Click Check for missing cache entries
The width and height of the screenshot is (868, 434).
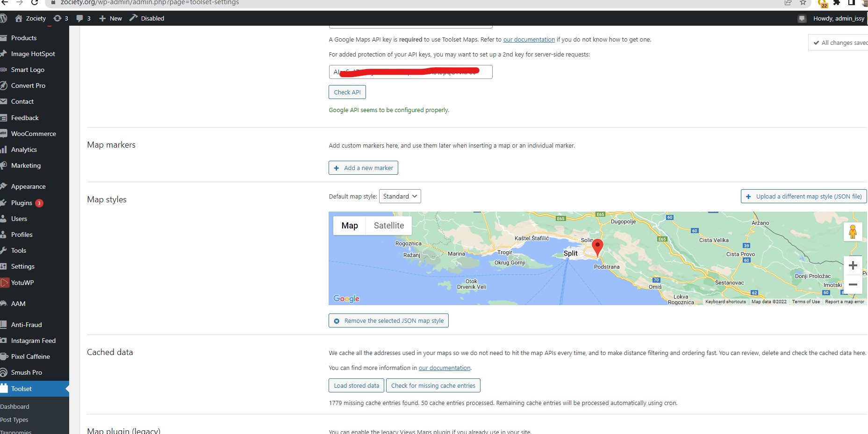pyautogui.click(x=433, y=385)
